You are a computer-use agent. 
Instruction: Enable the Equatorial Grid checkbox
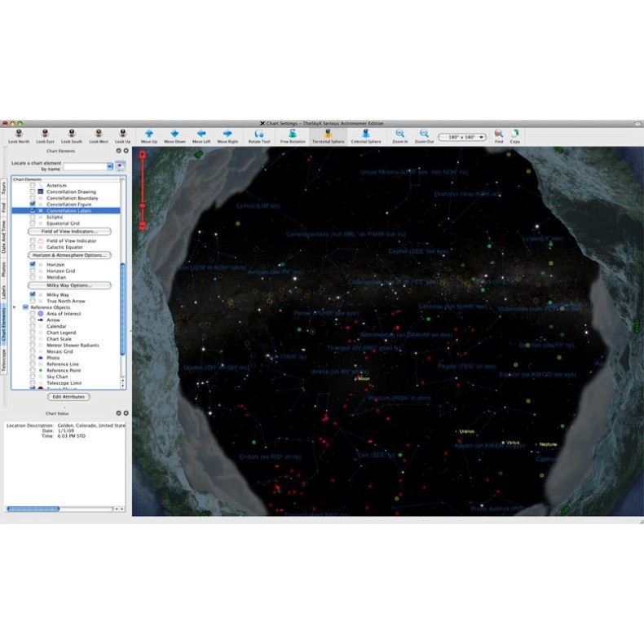tap(33, 223)
